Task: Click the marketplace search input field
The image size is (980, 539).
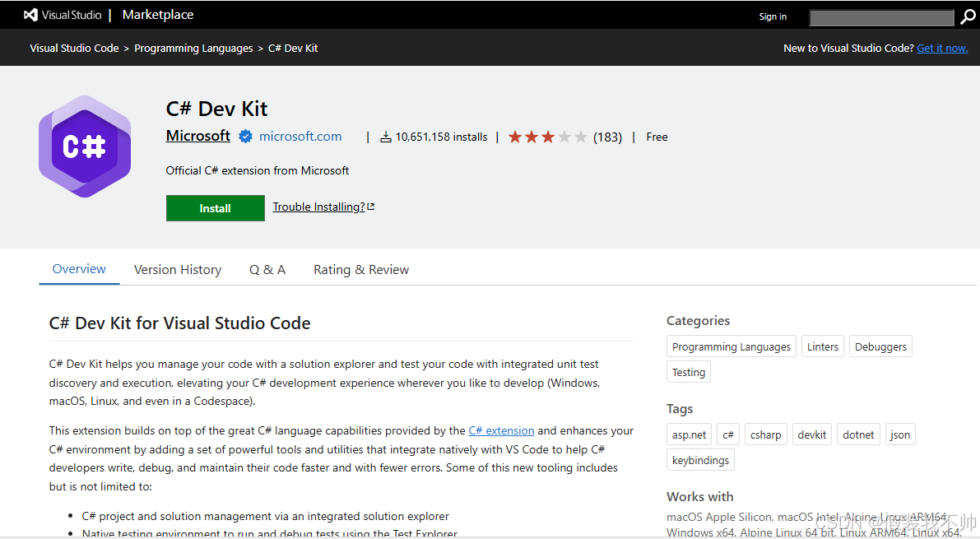Action: point(882,17)
